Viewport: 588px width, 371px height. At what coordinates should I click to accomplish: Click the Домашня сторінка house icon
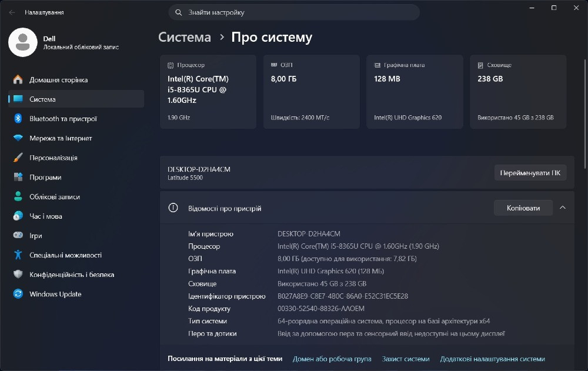click(x=18, y=79)
